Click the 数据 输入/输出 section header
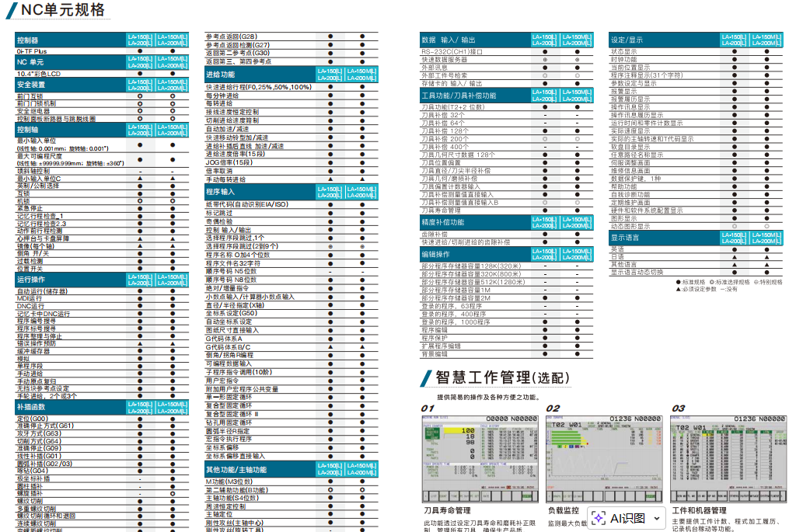The image size is (796, 532). pos(448,40)
